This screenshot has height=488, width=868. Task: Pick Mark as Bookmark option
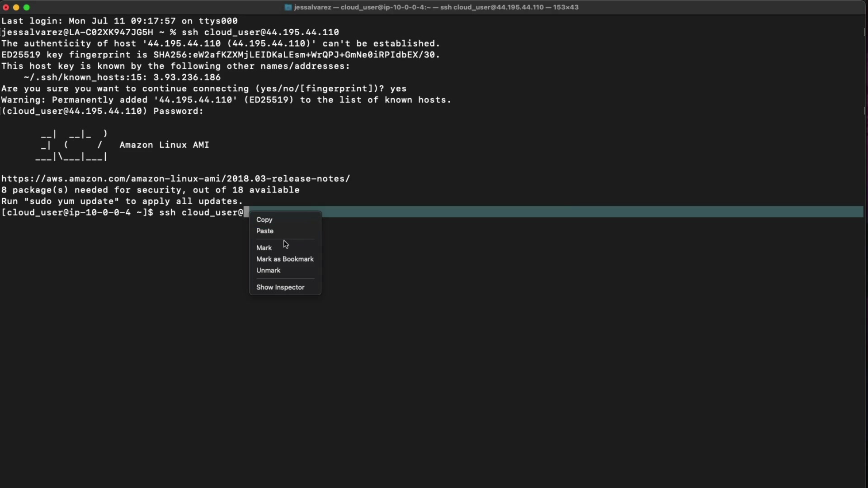[x=285, y=259]
